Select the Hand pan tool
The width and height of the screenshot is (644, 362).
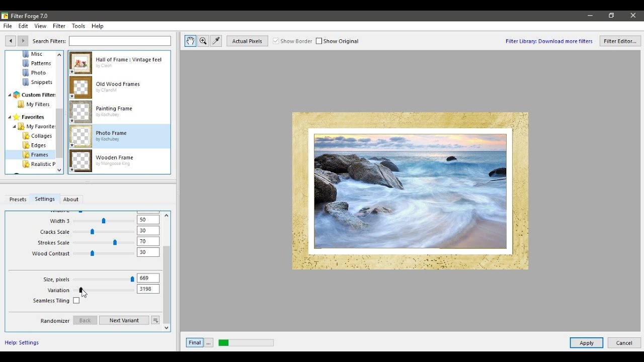190,41
